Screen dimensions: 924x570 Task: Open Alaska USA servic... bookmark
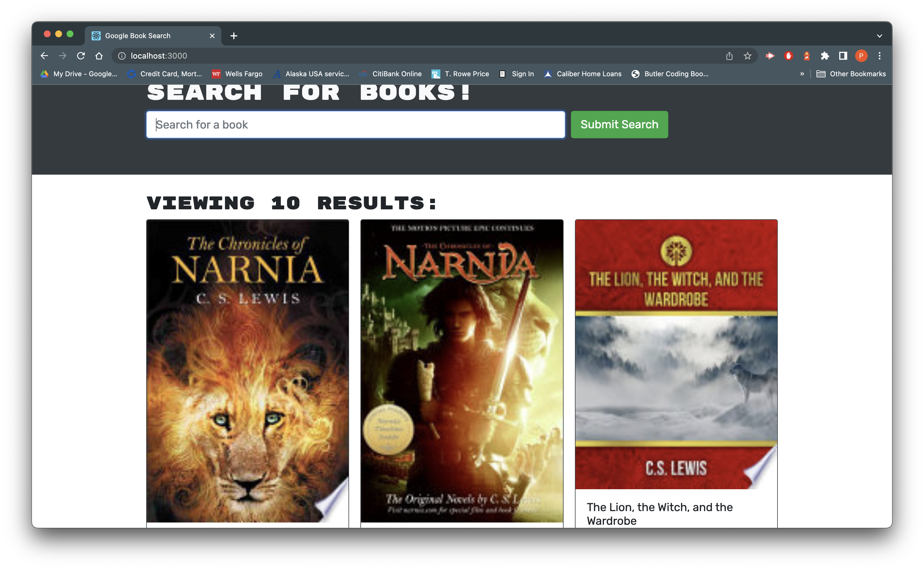[311, 74]
